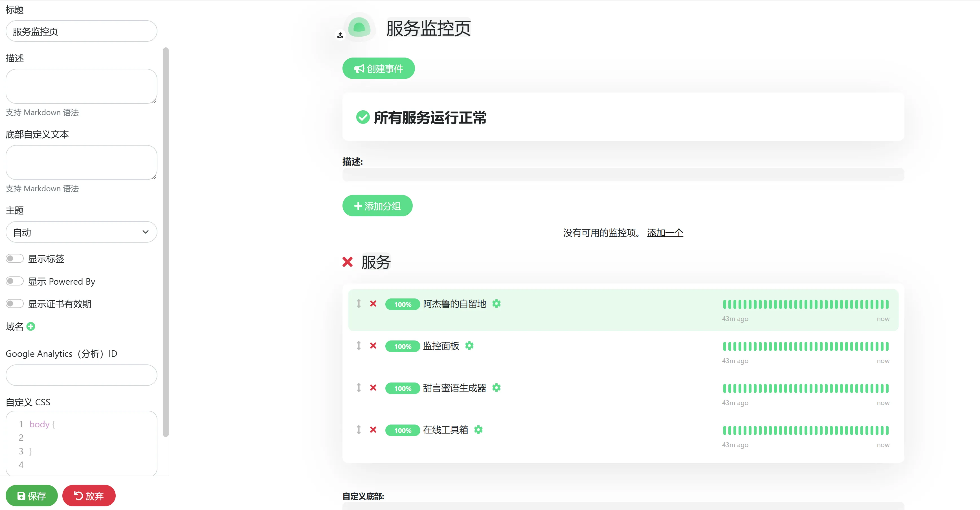The image size is (980, 510).
Task: Open settings gear for 阿杰鲁的自留地
Action: pyautogui.click(x=496, y=304)
